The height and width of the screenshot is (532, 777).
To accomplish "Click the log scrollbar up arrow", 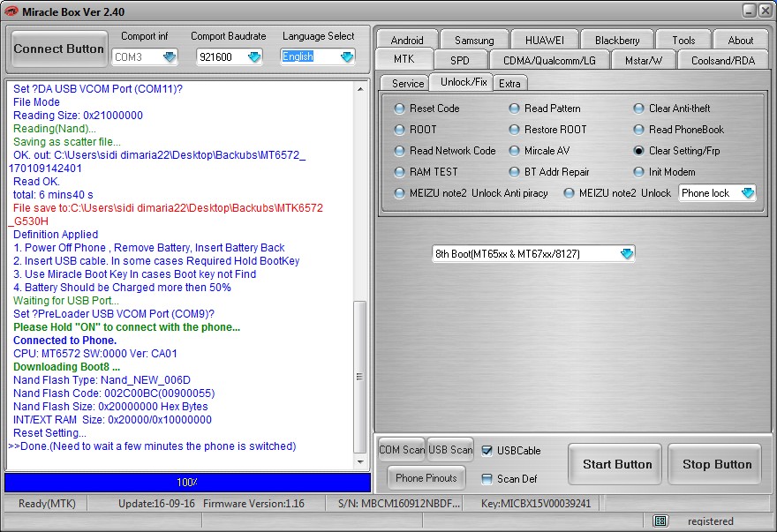I will [360, 89].
